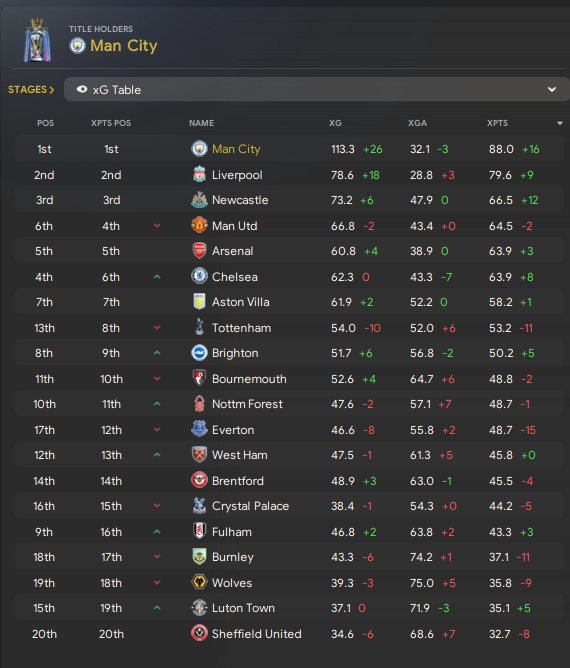The image size is (570, 668).
Task: Sort table by XGA column header
Action: click(x=417, y=123)
